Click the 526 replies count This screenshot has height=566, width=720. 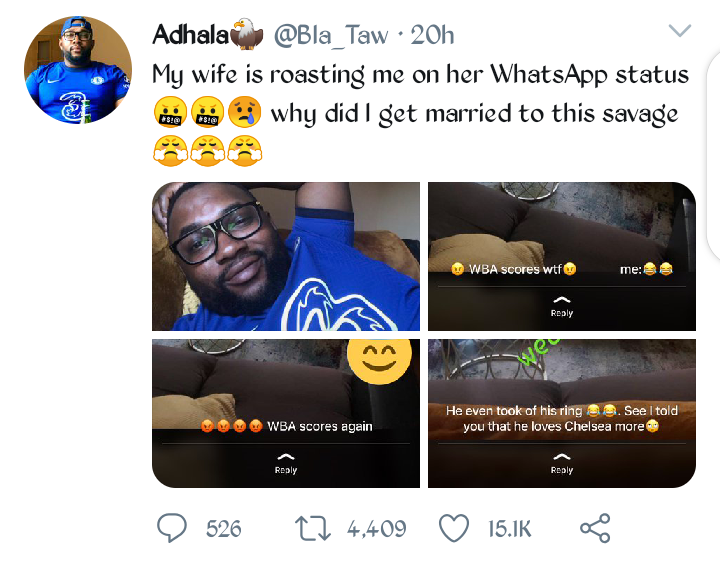pyautogui.click(x=223, y=528)
